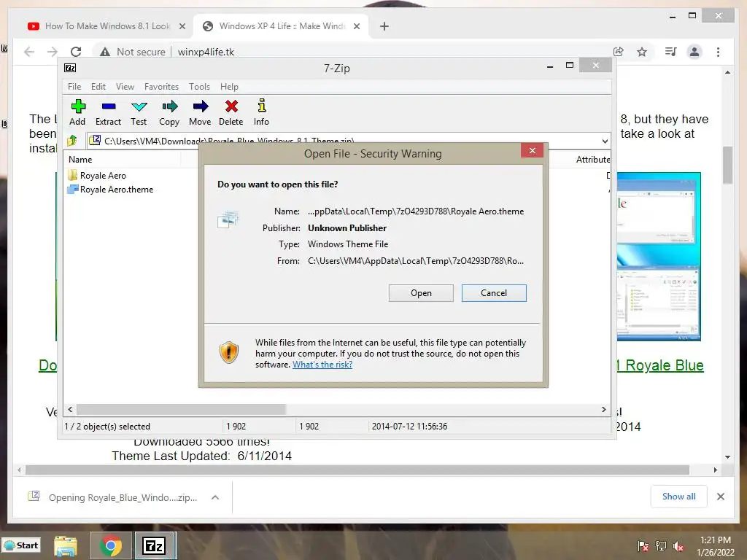Click the Extract toolbar icon
747x560 pixels.
pyautogui.click(x=108, y=112)
